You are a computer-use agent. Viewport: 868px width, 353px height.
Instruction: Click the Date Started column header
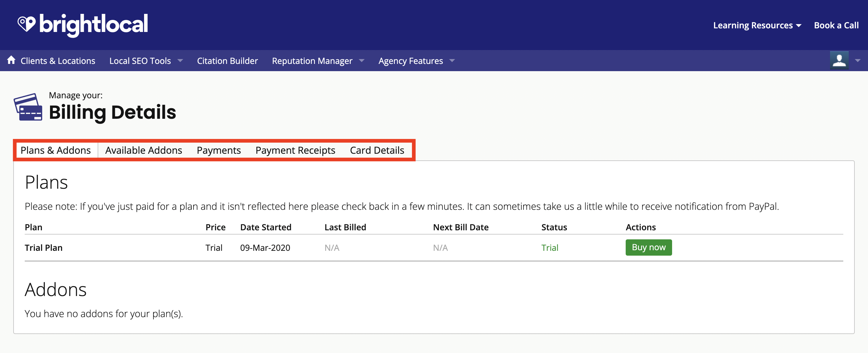click(266, 227)
